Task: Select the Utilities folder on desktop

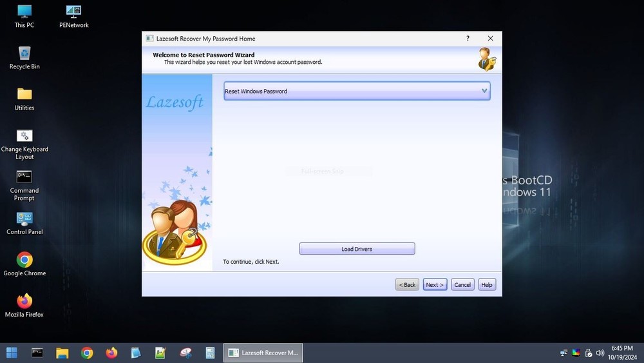Action: click(x=24, y=99)
